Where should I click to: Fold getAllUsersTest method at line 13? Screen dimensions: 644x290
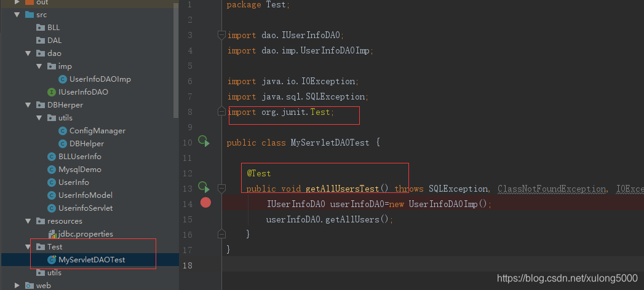tap(221, 189)
